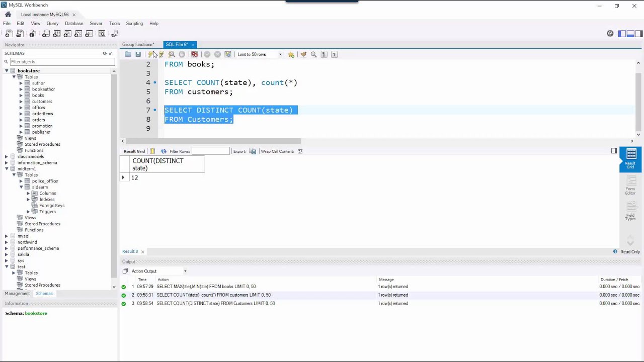Toggle result side panel visibility icon
Screen dimensions: 644x362
pos(614,151)
